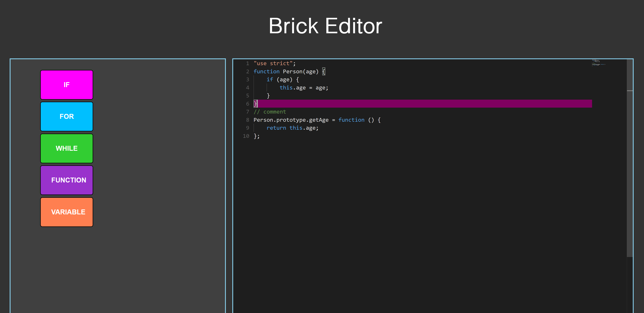The image size is (644, 313).
Task: Click the Brick Editor title
Action: (x=325, y=26)
